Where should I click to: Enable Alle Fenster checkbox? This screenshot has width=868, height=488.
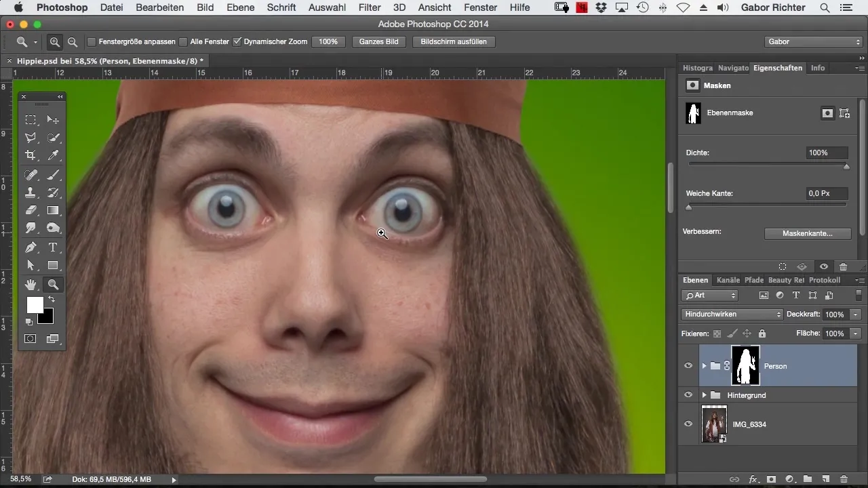pyautogui.click(x=183, y=42)
